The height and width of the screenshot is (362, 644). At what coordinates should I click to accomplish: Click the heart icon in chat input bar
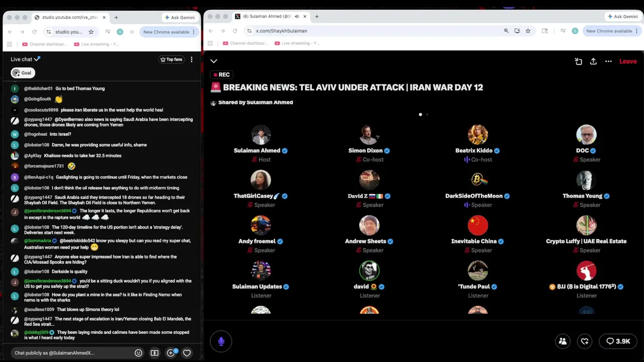[187, 353]
